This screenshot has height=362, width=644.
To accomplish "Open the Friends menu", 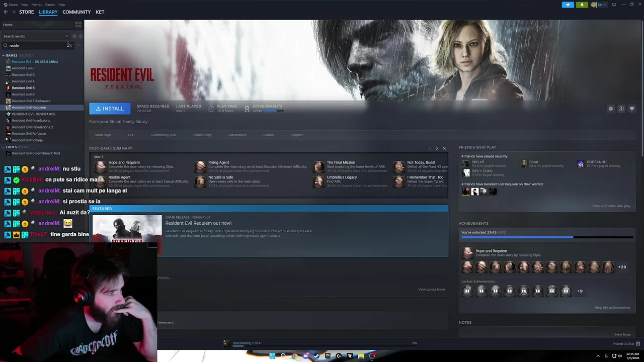I will pos(37,5).
